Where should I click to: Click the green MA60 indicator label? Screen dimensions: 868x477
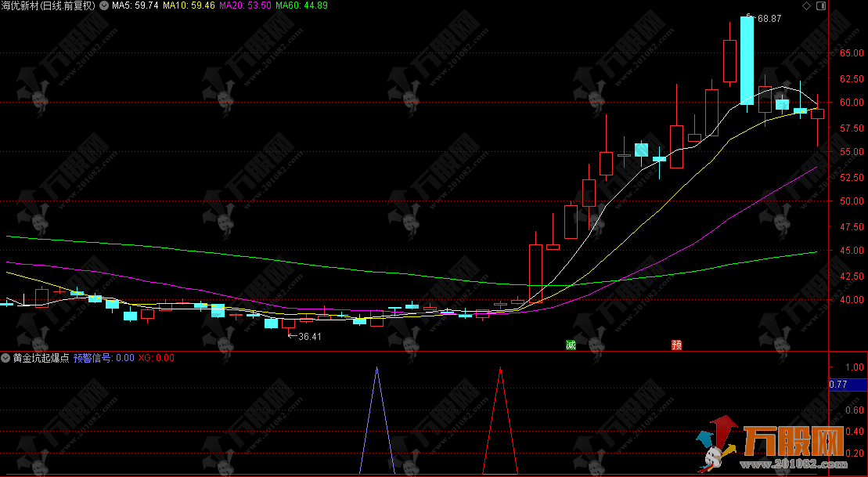(301, 5)
